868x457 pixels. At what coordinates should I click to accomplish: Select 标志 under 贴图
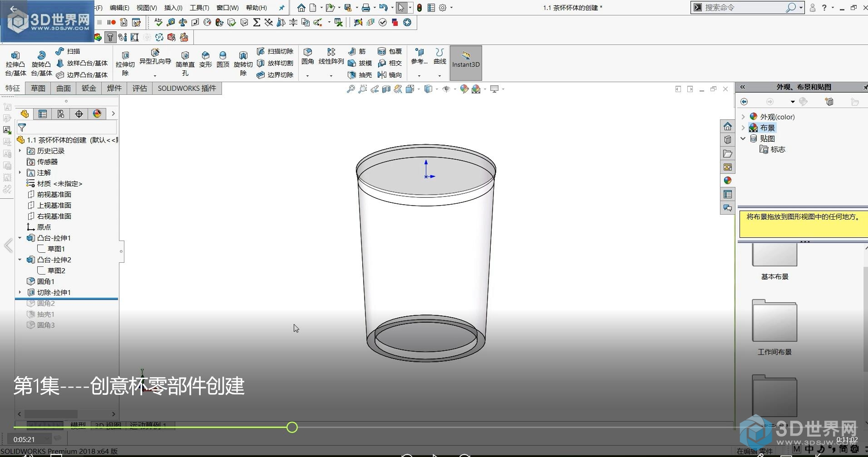[x=773, y=149]
